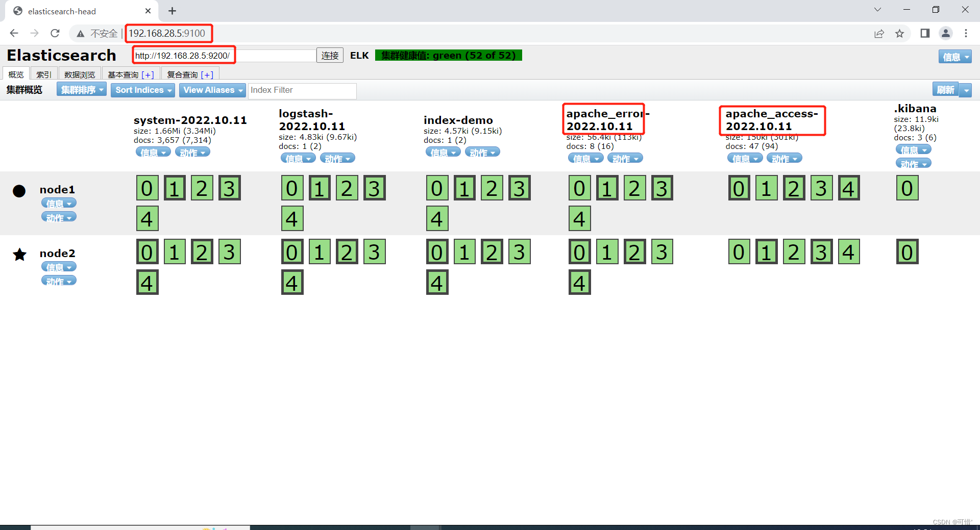This screenshot has height=530, width=980.
Task: Open top-right 信息 dropdown
Action: coord(954,57)
